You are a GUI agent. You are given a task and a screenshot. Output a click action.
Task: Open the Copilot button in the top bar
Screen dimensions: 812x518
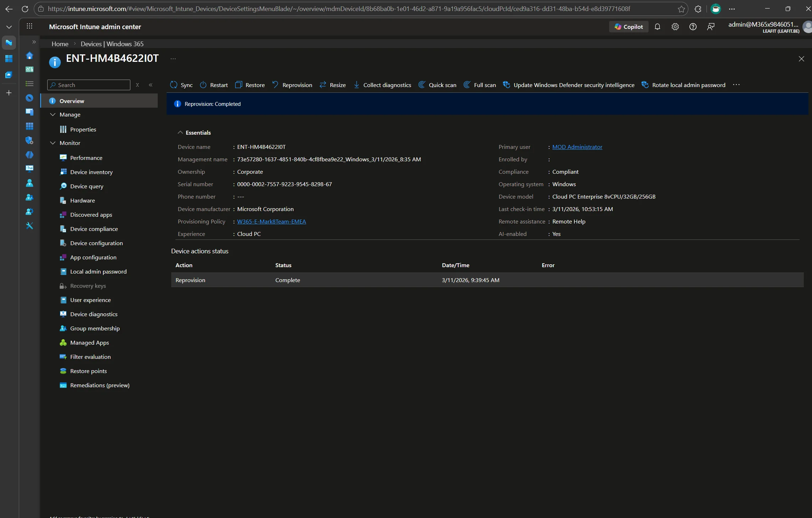click(x=628, y=27)
